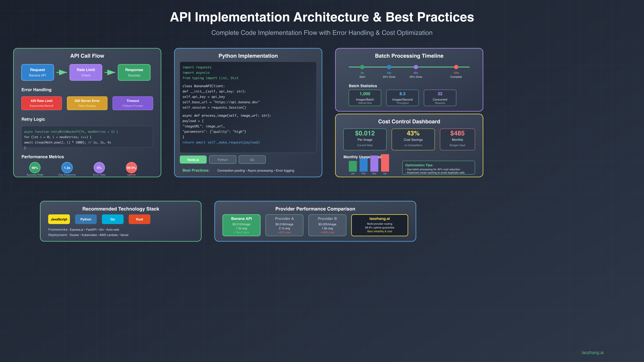Select the JavaScript stack badge
The height and width of the screenshot is (362, 644).
coord(59,219)
